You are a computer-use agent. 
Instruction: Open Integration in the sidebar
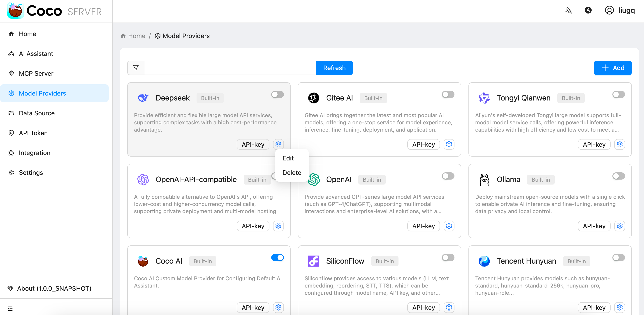point(55,153)
